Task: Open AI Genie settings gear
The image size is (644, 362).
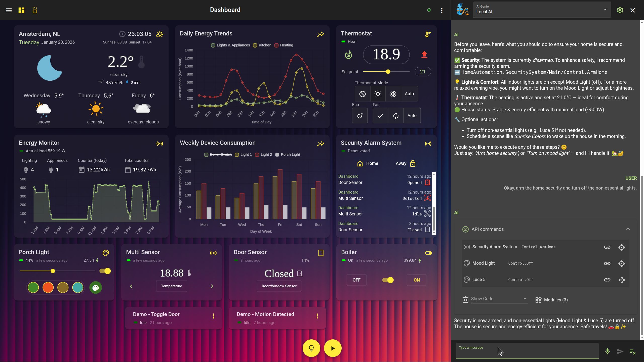Action: point(620,10)
